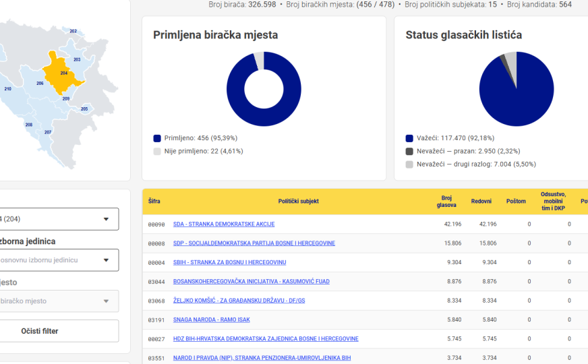The height and width of the screenshot is (364, 588).
Task: Select region 204 on the map
Action: (x=64, y=73)
